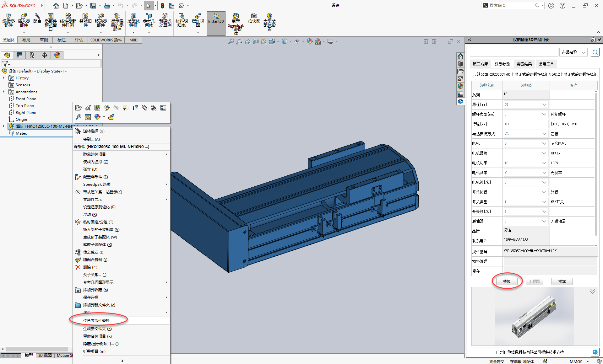
Task: Click the Home icon in title bar
Action: [56, 6]
